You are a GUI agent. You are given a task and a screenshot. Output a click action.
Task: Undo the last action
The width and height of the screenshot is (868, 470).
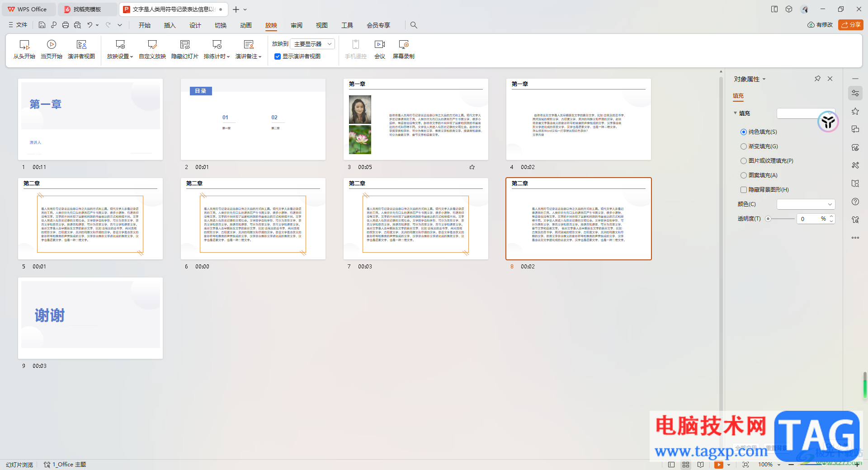point(90,25)
